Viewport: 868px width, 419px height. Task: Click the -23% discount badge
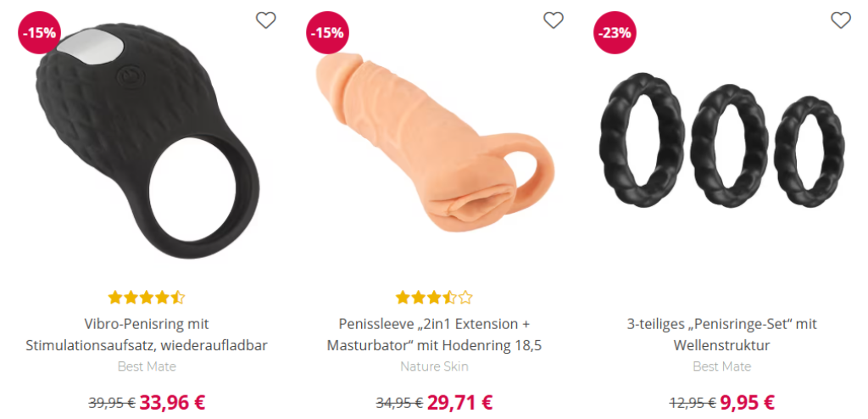[x=615, y=33]
